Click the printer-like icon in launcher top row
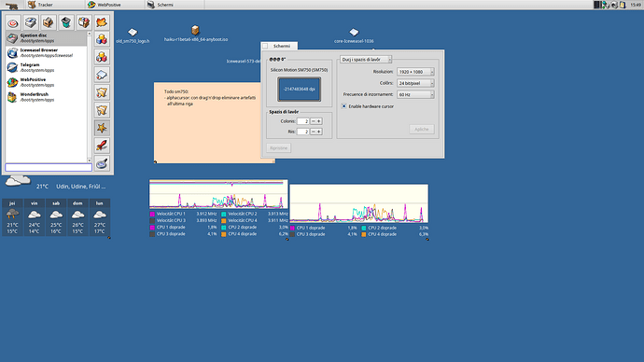Viewport: 644px width, 362px height. click(x=31, y=22)
